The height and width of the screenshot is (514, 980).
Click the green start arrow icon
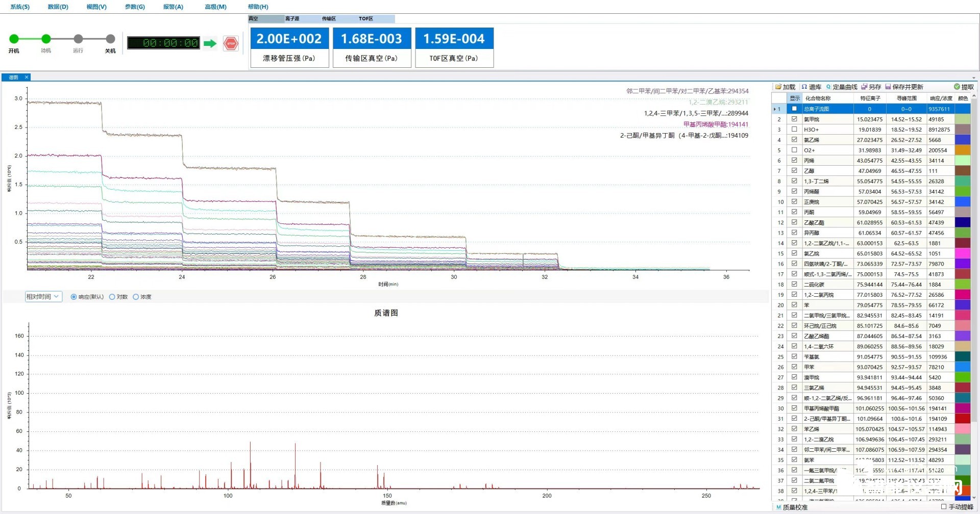coord(210,43)
